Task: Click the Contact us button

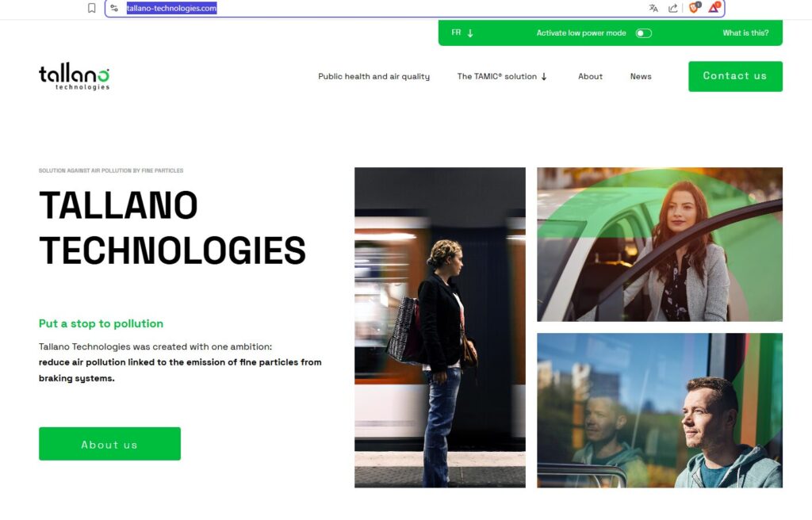Action: pos(735,76)
